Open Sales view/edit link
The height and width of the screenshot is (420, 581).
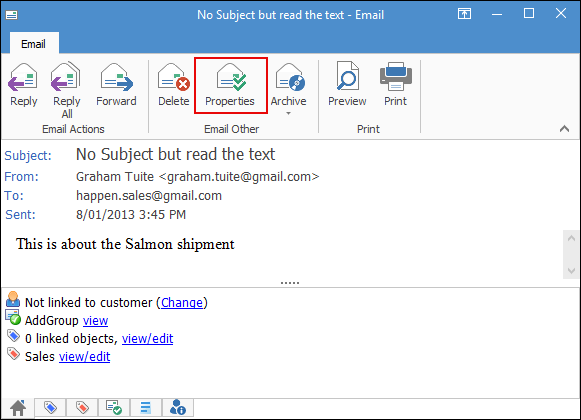click(84, 357)
